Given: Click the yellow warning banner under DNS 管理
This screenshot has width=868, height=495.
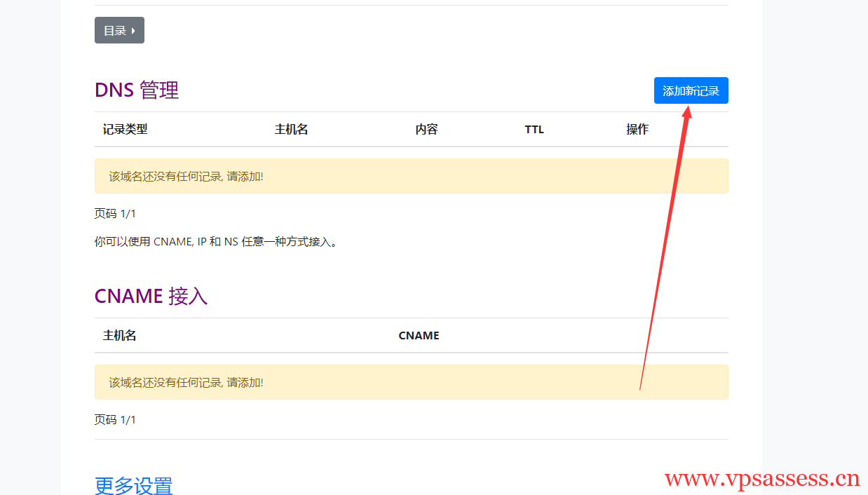Looking at the screenshot, I should (411, 176).
